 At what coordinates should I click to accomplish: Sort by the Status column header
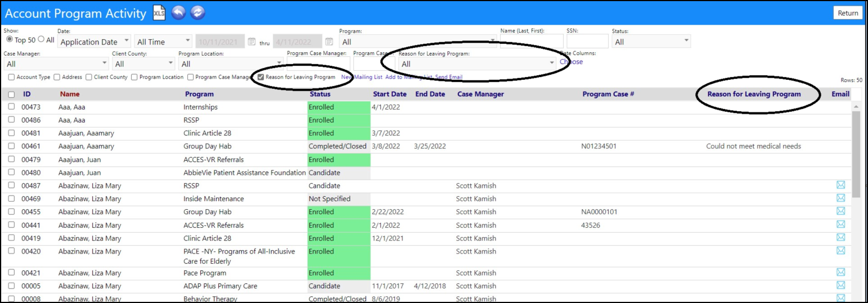tap(320, 94)
